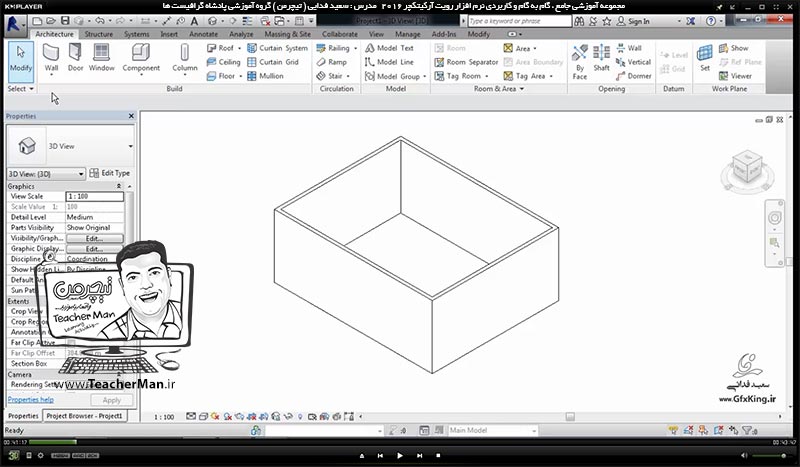Screen dimensions: 800x467
Task: Switch to the Annotate ribbon tab
Action: pos(204,34)
